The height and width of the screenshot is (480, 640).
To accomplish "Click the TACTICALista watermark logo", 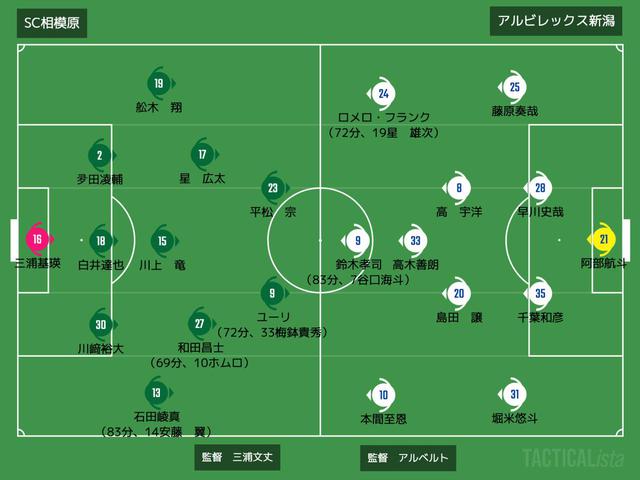I will point(573,458).
